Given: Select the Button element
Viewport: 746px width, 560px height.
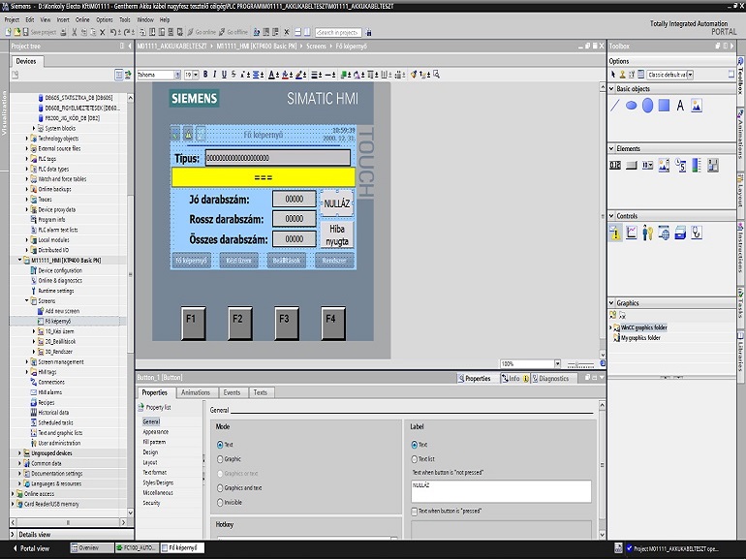Looking at the screenshot, I should [x=632, y=166].
